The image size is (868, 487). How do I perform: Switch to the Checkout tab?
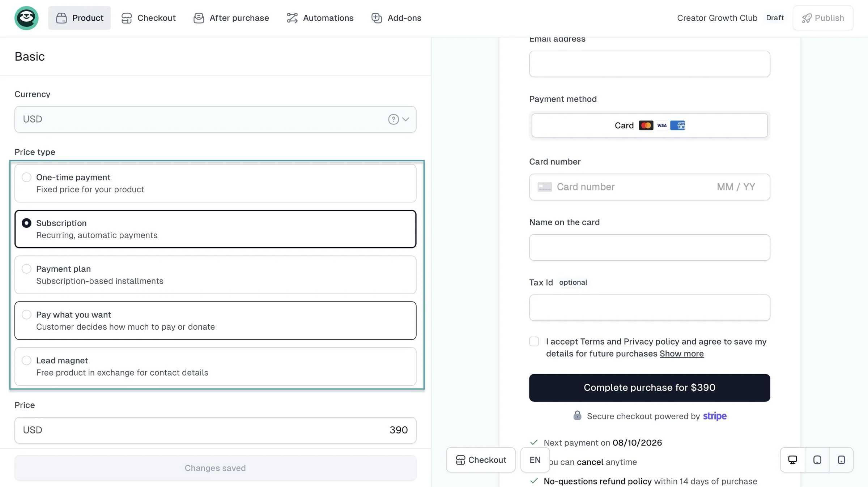point(148,18)
